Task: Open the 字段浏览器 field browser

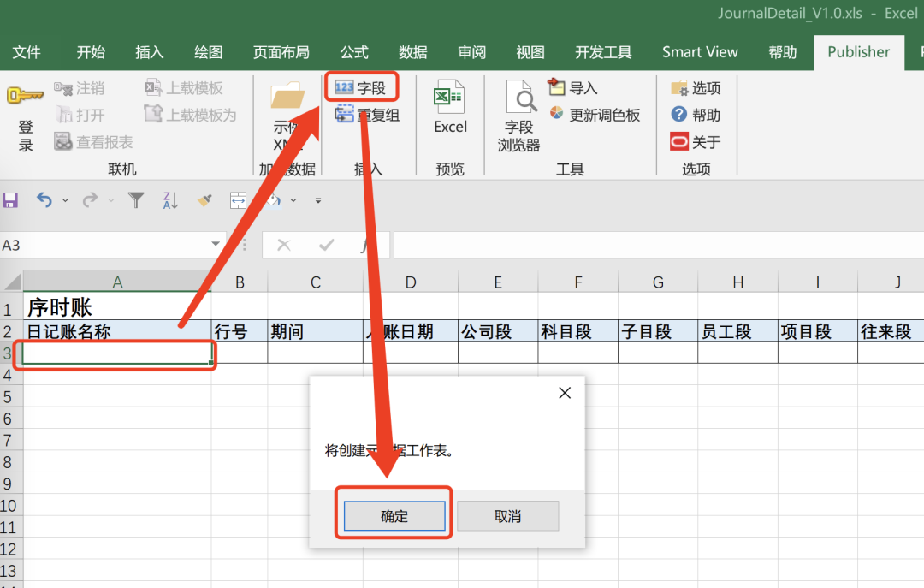Action: click(518, 116)
